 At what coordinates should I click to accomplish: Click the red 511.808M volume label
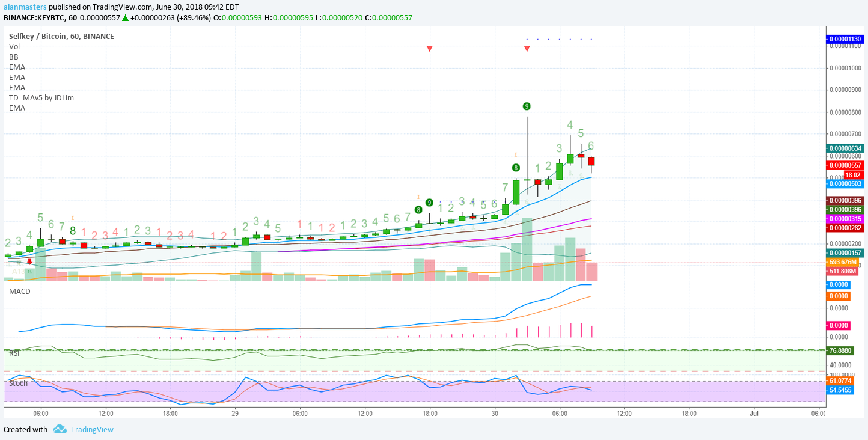[842, 271]
